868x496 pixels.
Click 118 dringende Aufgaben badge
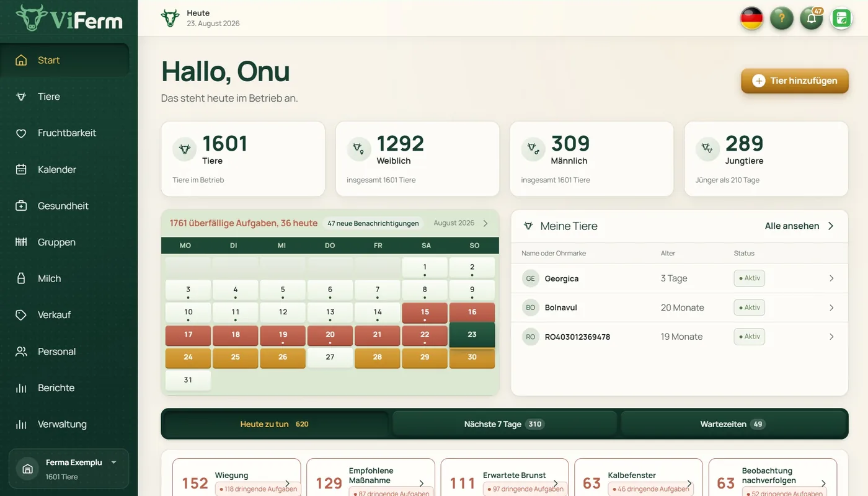[x=258, y=489]
